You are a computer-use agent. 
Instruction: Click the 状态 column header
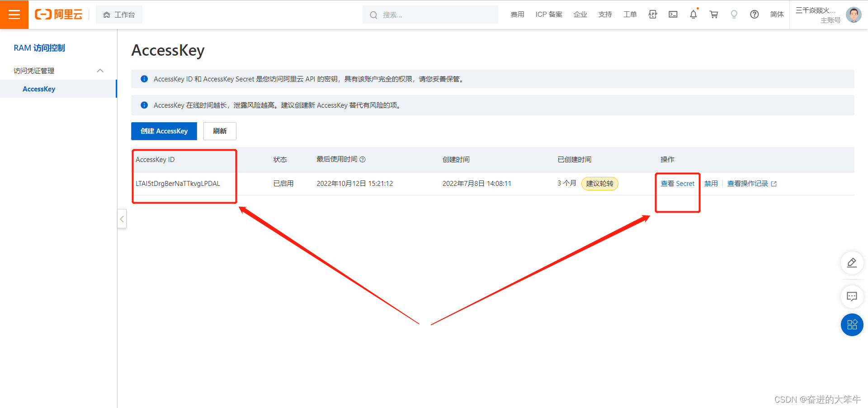coord(280,159)
